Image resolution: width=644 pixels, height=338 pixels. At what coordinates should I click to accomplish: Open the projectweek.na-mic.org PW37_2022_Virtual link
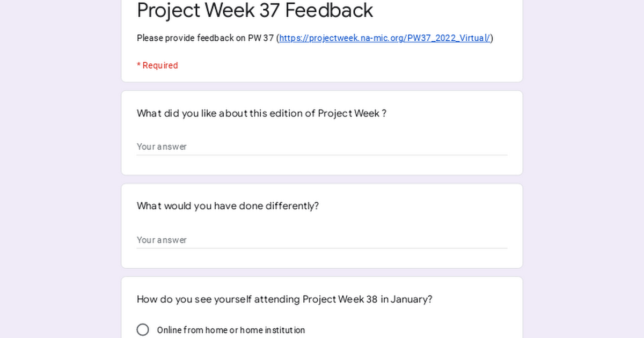(x=384, y=38)
